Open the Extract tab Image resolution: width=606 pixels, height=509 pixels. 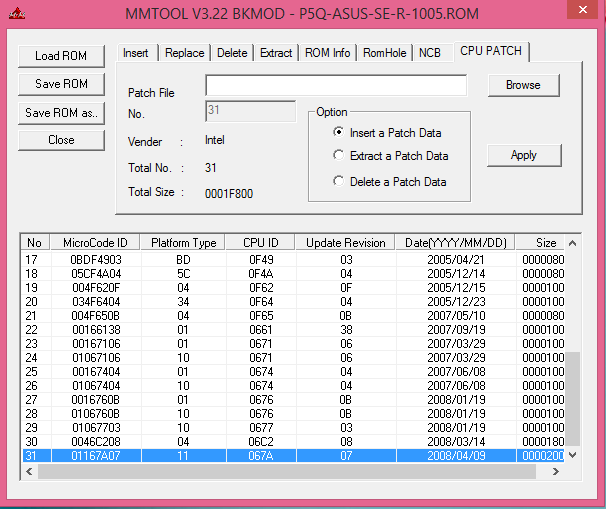coord(276,53)
